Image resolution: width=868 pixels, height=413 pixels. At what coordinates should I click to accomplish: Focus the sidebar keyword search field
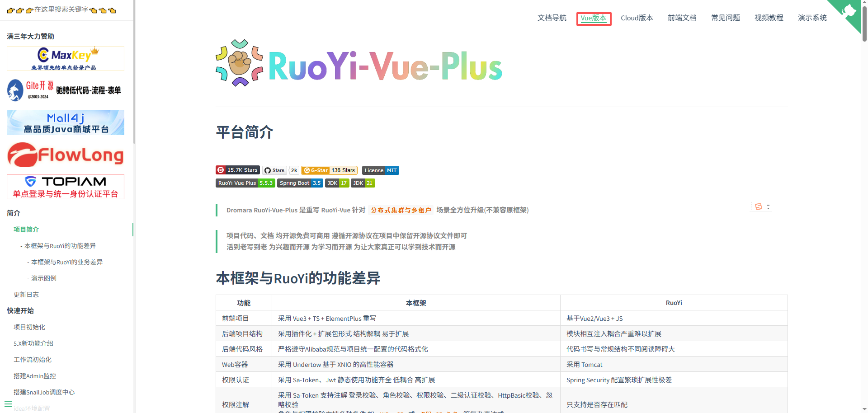(x=66, y=10)
